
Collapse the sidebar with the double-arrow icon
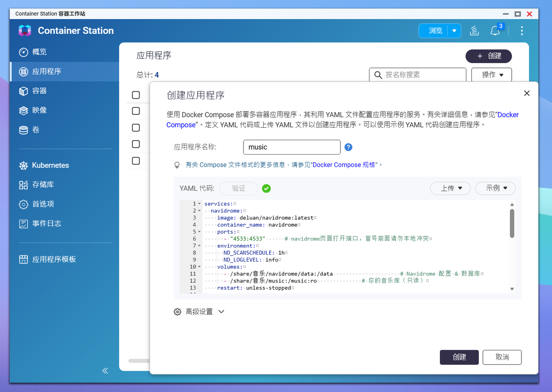click(105, 371)
